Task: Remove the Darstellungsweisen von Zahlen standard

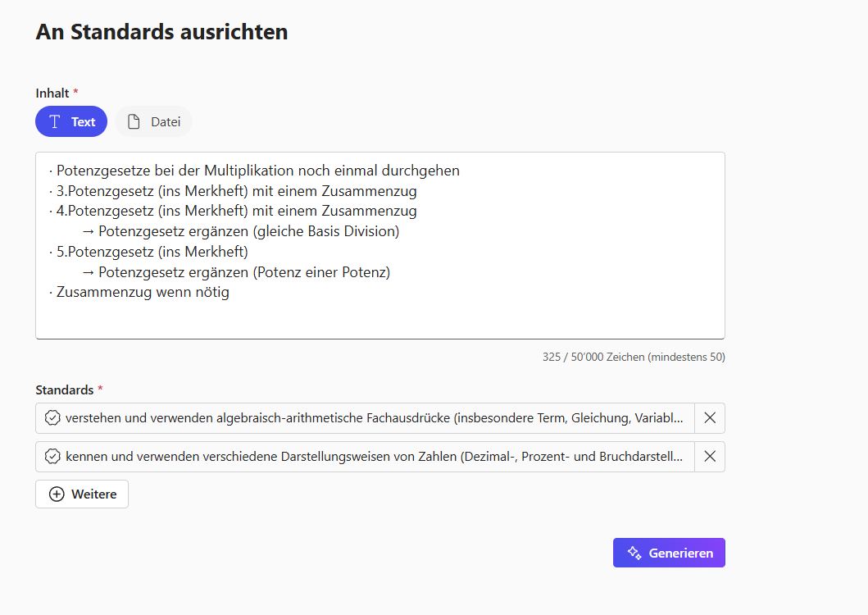Action: tap(710, 457)
